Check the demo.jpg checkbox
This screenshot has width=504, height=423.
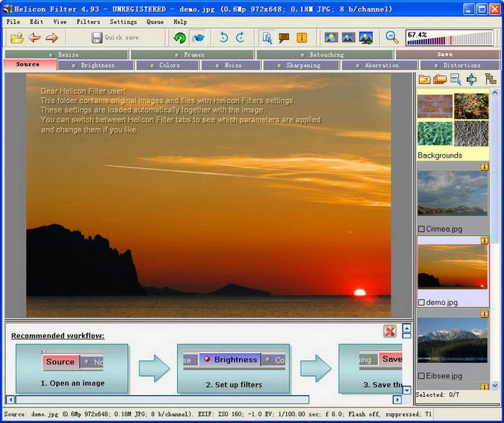pos(421,303)
